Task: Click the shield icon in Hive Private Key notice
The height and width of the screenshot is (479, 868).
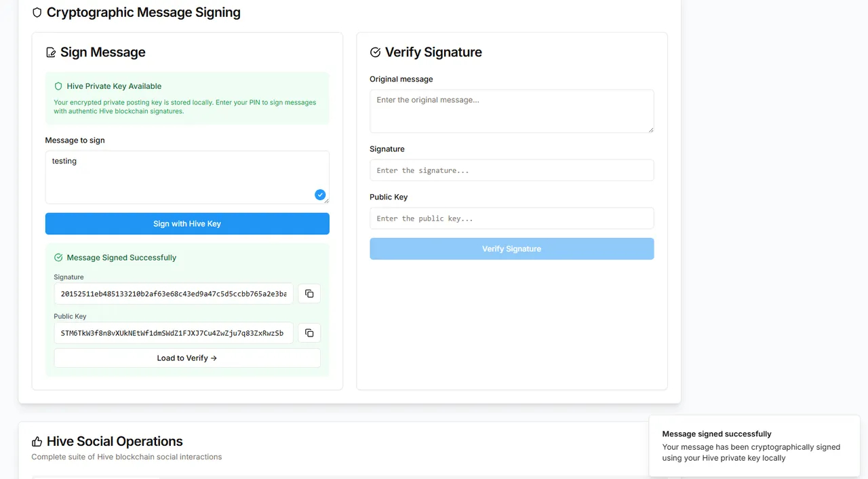Action: tap(58, 86)
